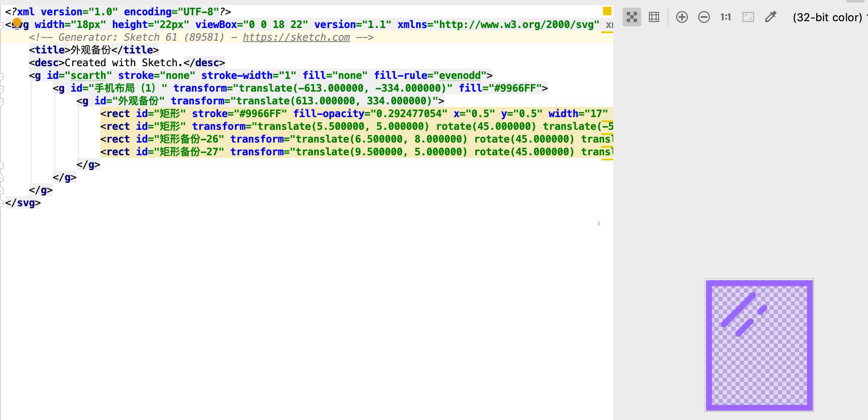The image size is (868, 420).
Task: Click the xml version declaration line
Action: (118, 12)
